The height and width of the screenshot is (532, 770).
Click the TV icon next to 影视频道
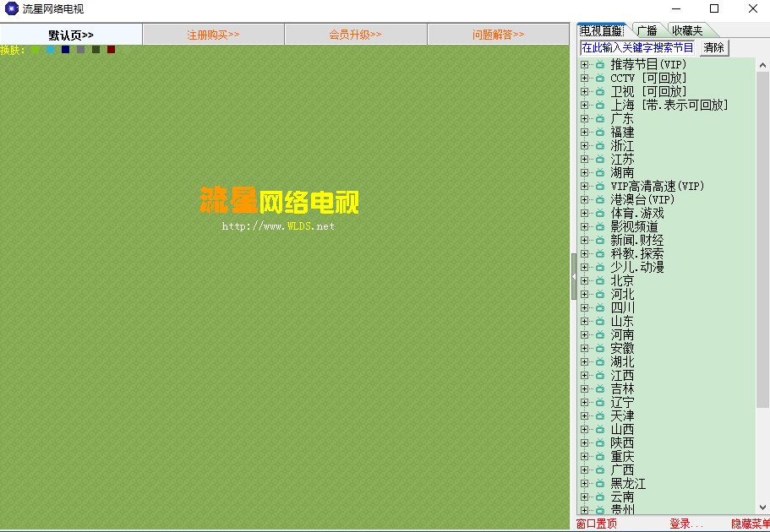pos(600,227)
